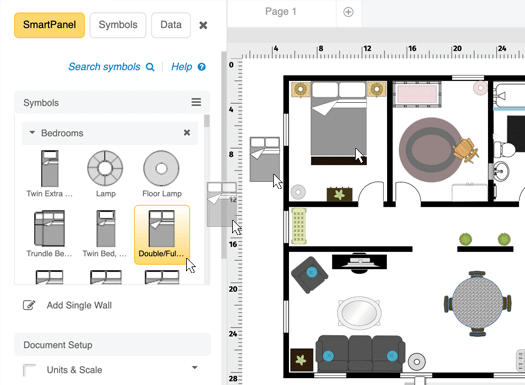Select the bathroom sink
Image resolution: width=525 pixels, height=385 pixels.
(501, 171)
